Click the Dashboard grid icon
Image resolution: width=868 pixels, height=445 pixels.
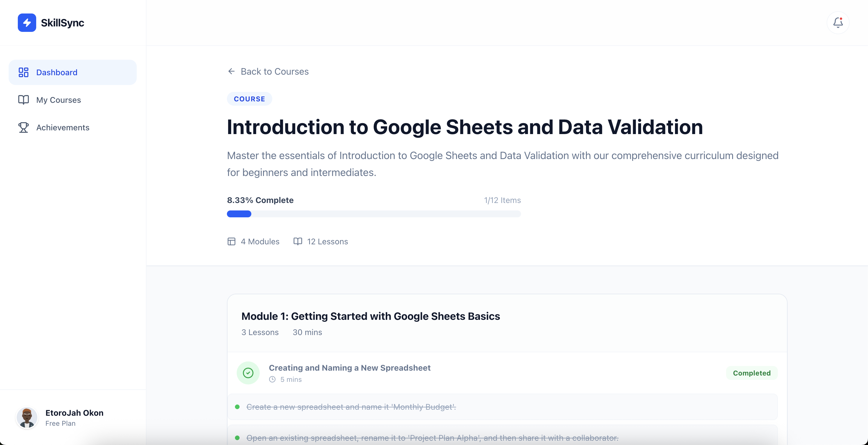(x=23, y=72)
